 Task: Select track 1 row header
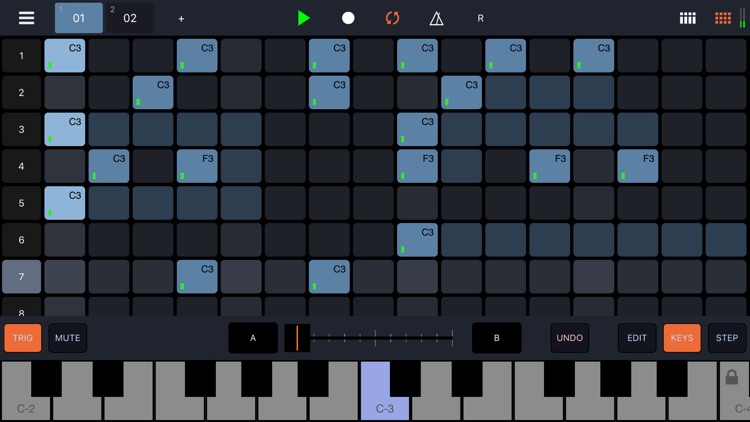(21, 56)
